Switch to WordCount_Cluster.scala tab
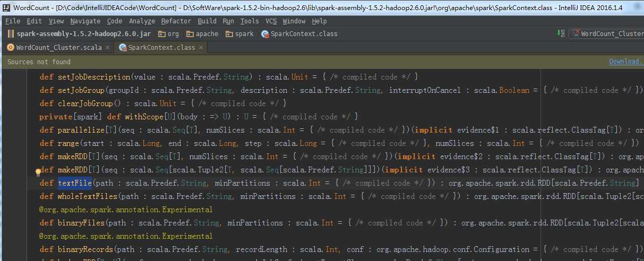This screenshot has height=261, width=644. [x=59, y=47]
